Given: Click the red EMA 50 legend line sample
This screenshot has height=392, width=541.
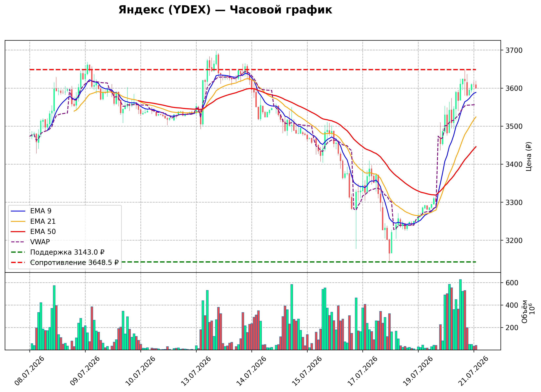Looking at the screenshot, I should click(x=18, y=232).
